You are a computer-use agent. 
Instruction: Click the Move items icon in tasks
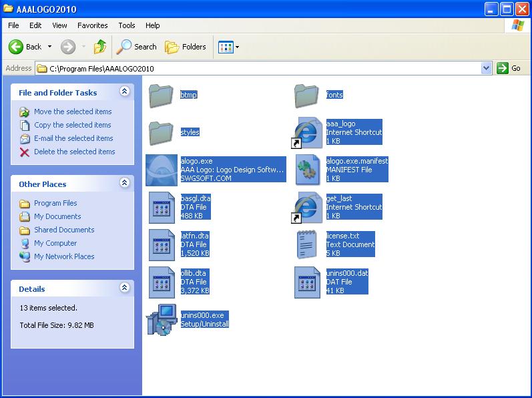tap(25, 112)
